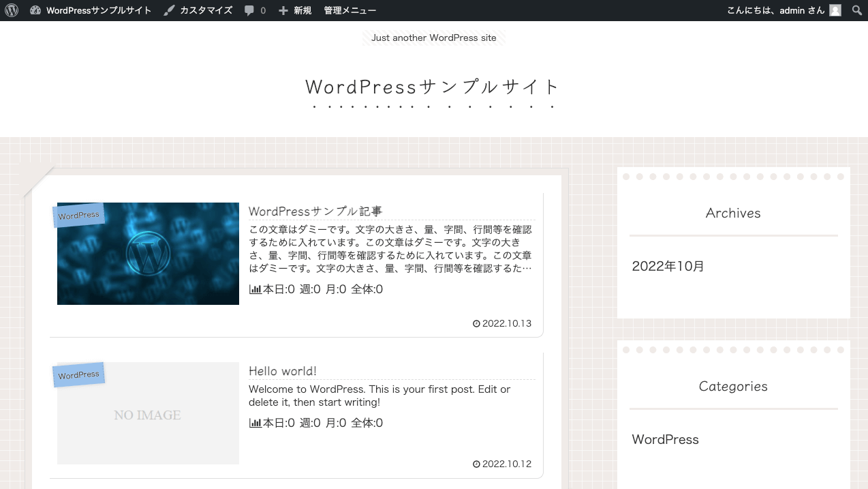Open 管理メニュー in the admin bar

[x=350, y=10]
